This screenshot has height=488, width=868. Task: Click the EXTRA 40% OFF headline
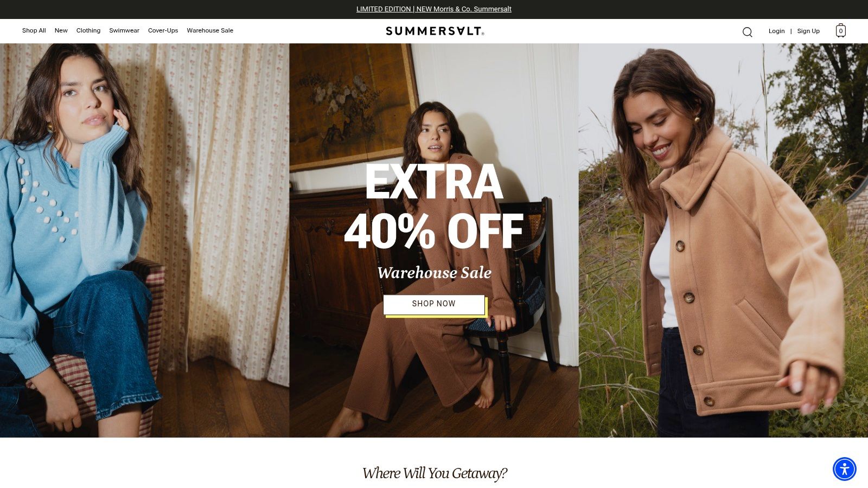(434, 206)
